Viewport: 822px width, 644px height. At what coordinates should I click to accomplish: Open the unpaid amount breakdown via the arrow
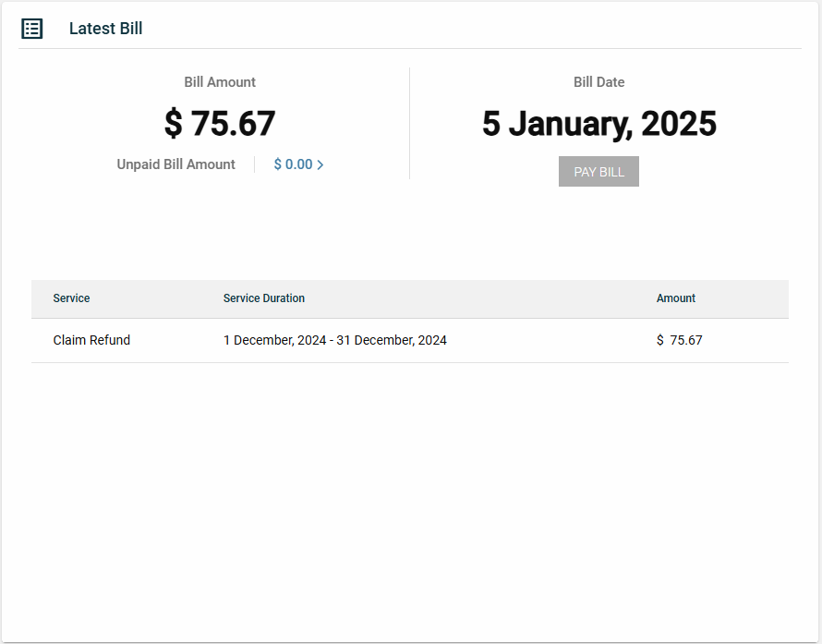320,164
